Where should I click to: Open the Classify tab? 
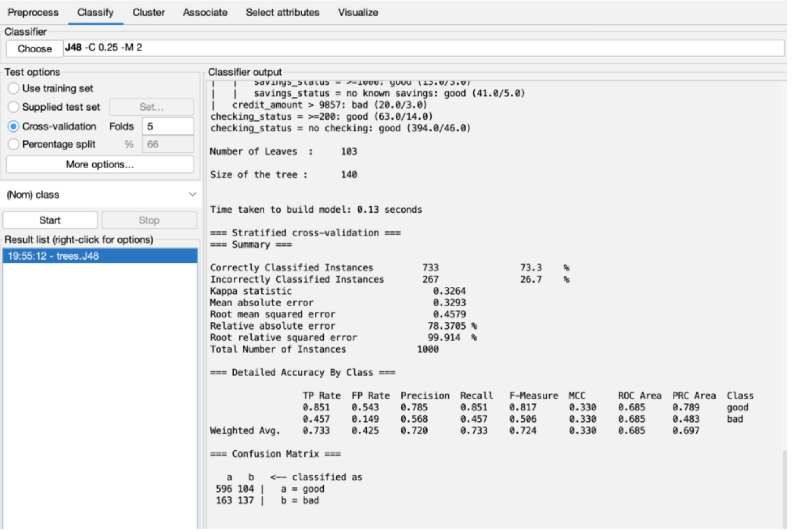click(95, 13)
